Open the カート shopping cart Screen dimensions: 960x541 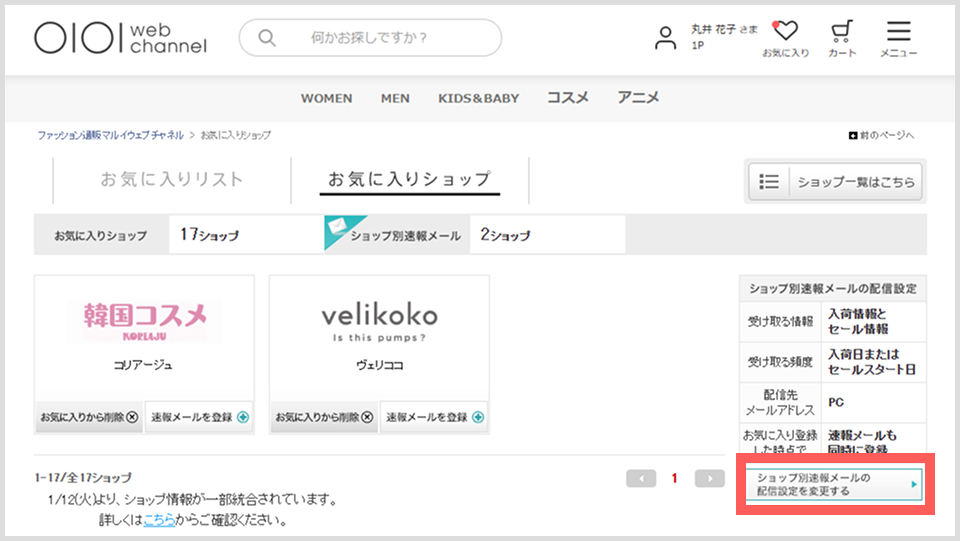tap(842, 39)
